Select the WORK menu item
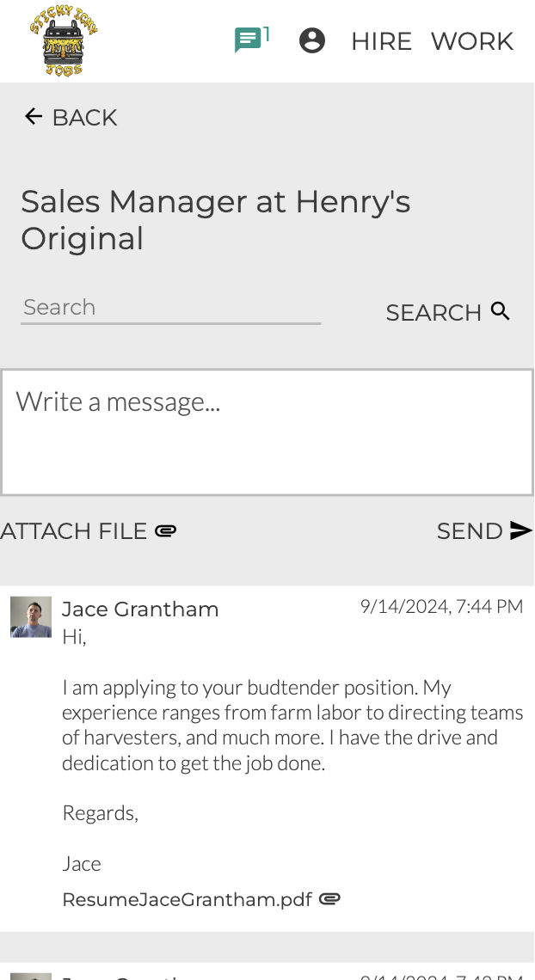This screenshot has height=980, width=535. [472, 41]
